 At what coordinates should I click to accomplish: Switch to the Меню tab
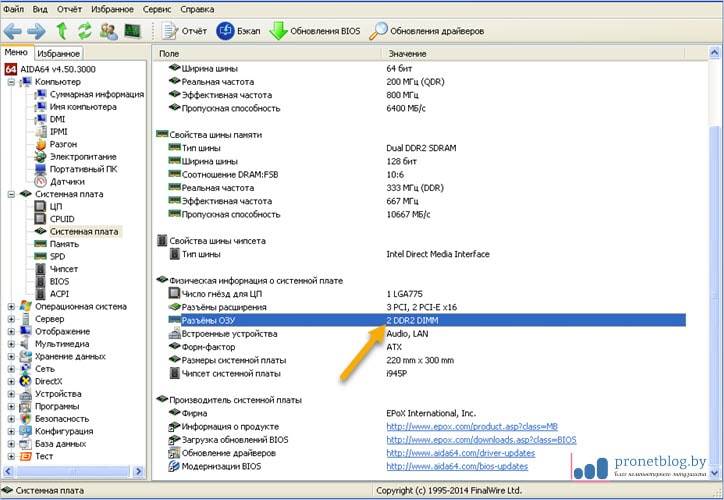pyautogui.click(x=16, y=52)
